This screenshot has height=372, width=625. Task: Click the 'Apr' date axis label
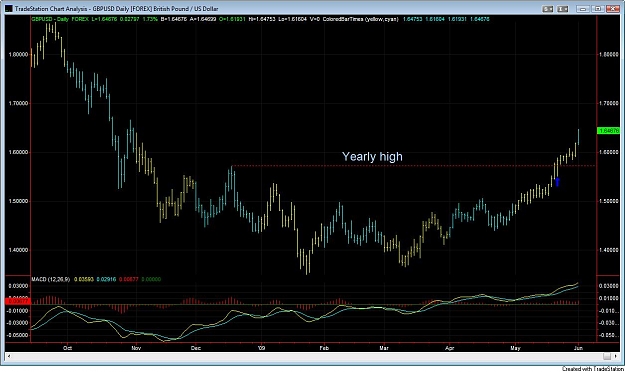(x=450, y=348)
